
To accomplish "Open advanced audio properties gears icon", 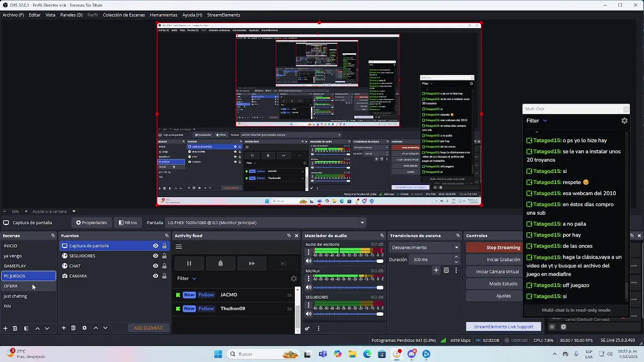I will pyautogui.click(x=307, y=328).
